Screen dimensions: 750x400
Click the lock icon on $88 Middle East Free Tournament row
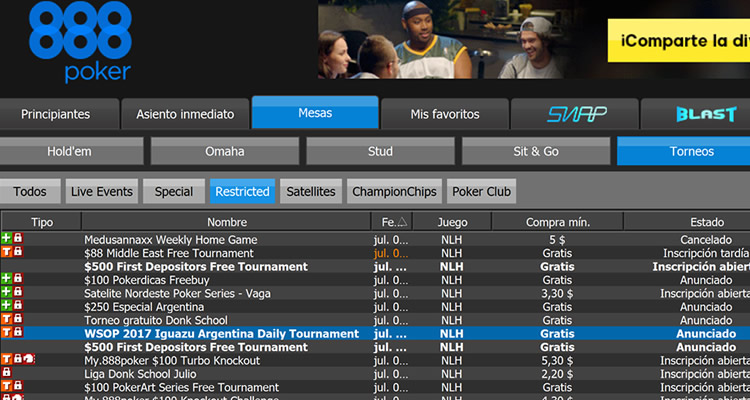(x=18, y=251)
